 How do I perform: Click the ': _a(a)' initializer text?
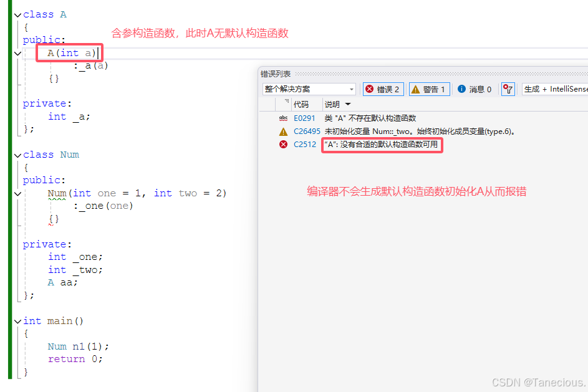point(91,66)
